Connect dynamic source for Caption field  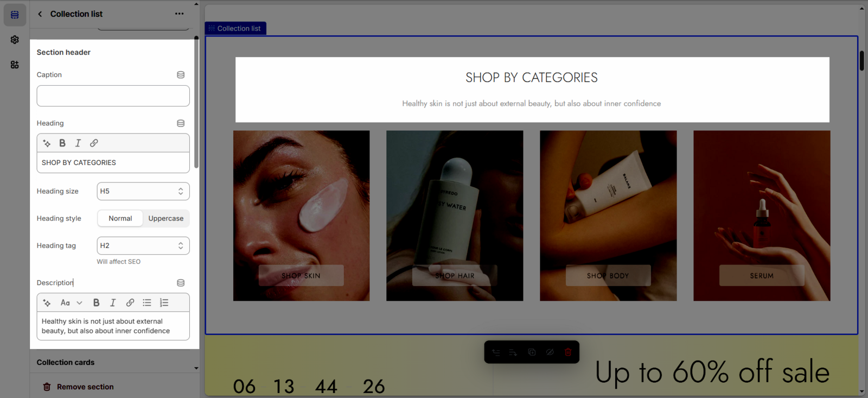click(181, 75)
